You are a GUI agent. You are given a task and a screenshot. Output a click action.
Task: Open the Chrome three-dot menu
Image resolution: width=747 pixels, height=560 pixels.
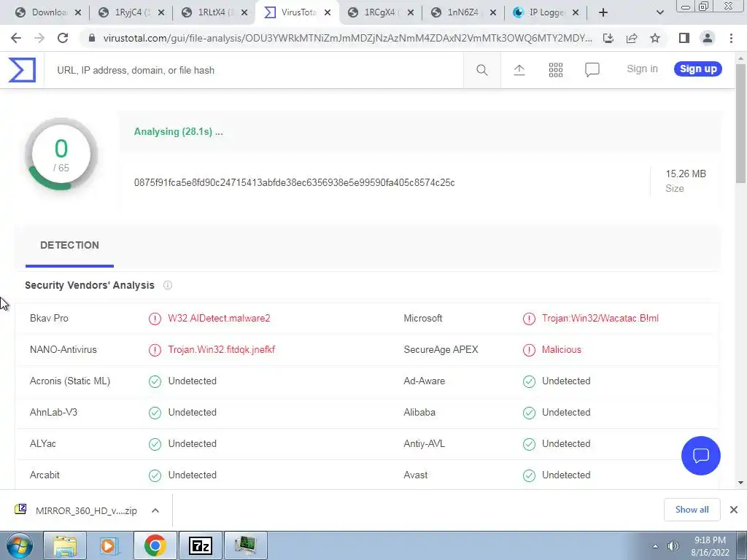tap(731, 38)
